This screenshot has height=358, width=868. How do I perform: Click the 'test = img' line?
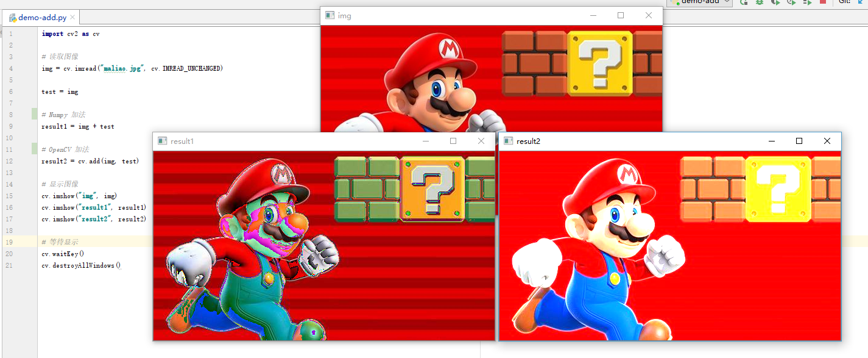pos(60,91)
